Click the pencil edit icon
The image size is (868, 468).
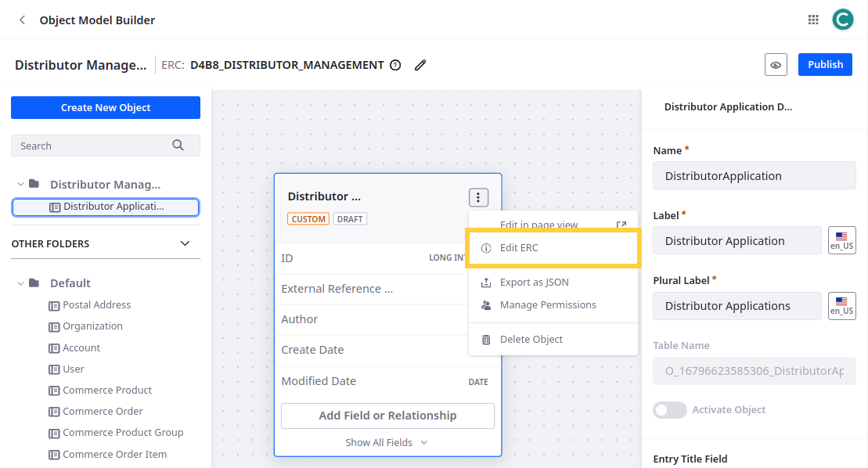coord(420,65)
